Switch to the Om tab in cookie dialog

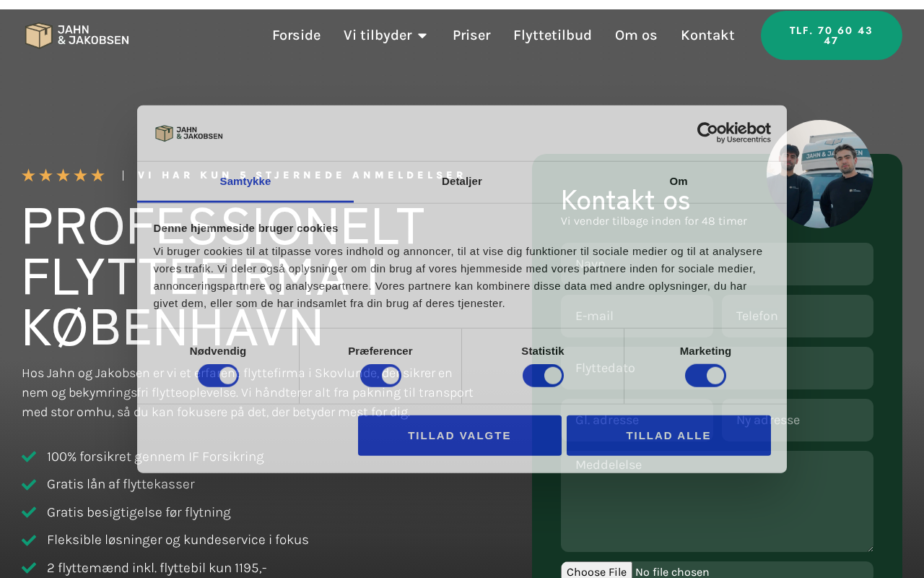point(679,181)
